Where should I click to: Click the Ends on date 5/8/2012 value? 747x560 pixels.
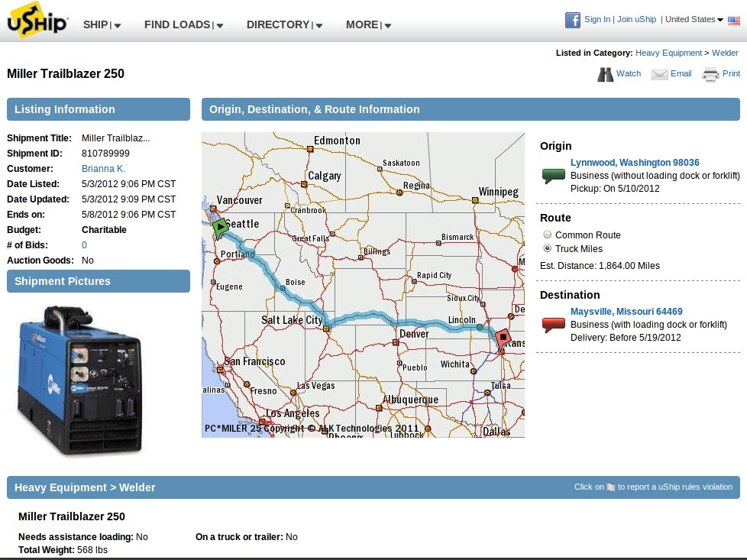pos(128,215)
